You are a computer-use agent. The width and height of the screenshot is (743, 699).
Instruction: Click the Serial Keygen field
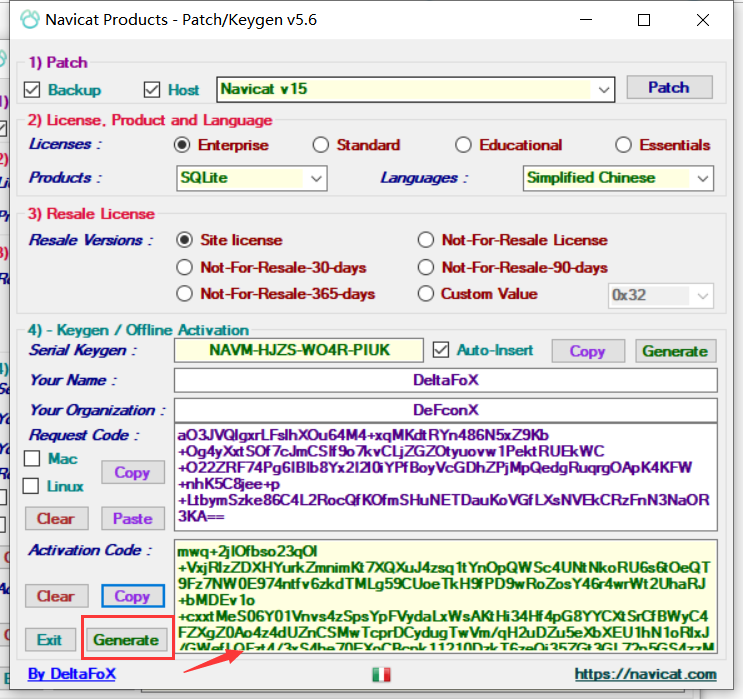tap(299, 350)
